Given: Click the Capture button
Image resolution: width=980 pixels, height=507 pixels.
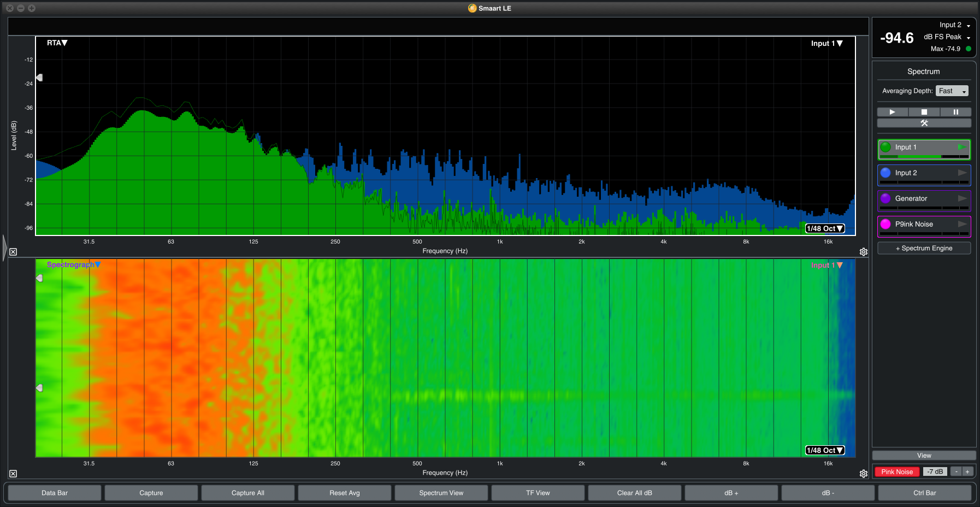Looking at the screenshot, I should point(151,493).
